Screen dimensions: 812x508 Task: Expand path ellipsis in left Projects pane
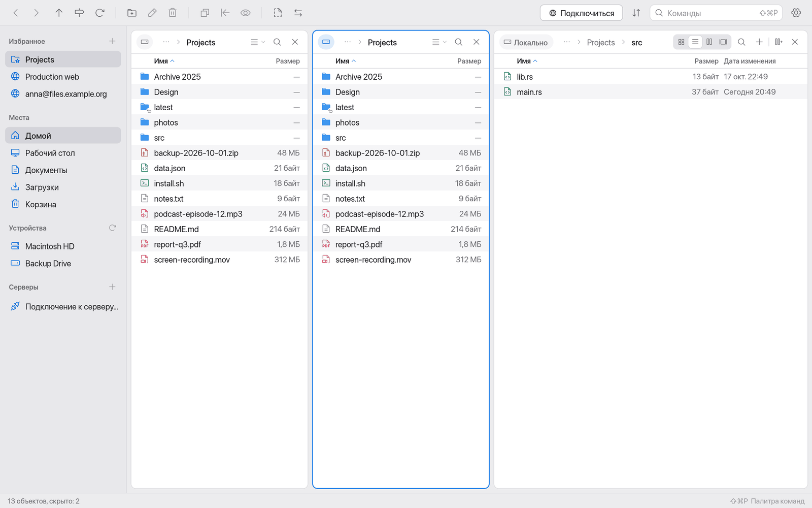(166, 42)
